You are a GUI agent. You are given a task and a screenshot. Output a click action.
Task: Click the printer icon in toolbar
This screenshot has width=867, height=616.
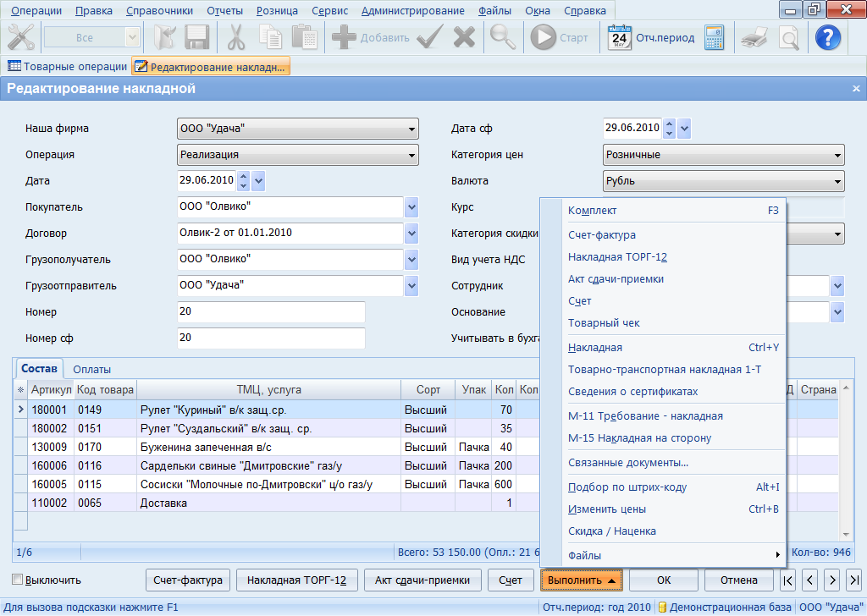[754, 38]
